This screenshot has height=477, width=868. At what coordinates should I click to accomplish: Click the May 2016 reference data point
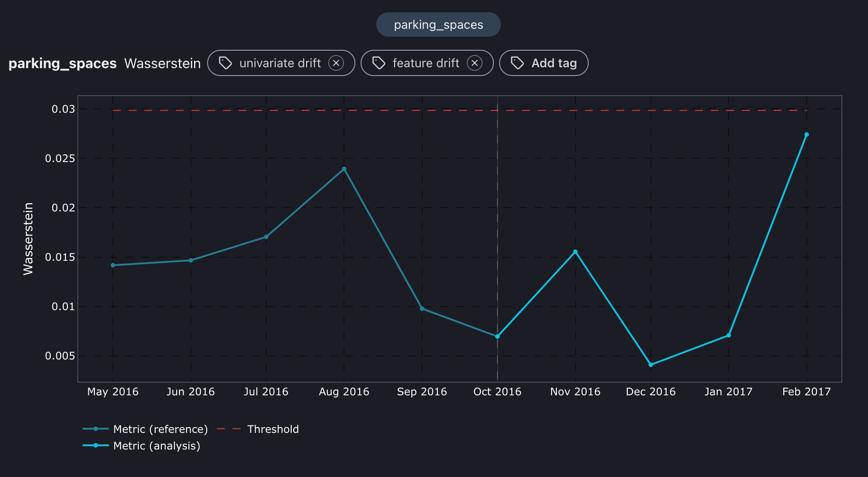pyautogui.click(x=113, y=265)
